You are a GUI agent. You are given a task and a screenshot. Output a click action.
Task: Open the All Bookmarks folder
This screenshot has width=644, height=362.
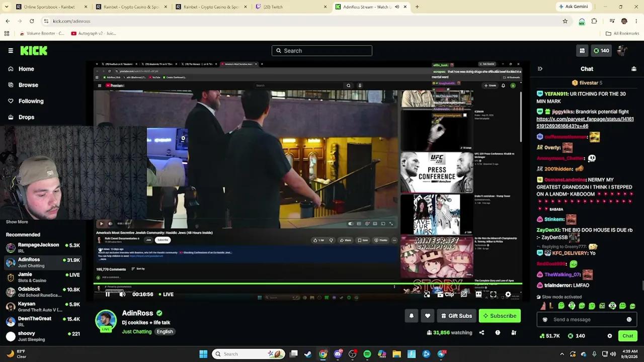[x=622, y=33]
